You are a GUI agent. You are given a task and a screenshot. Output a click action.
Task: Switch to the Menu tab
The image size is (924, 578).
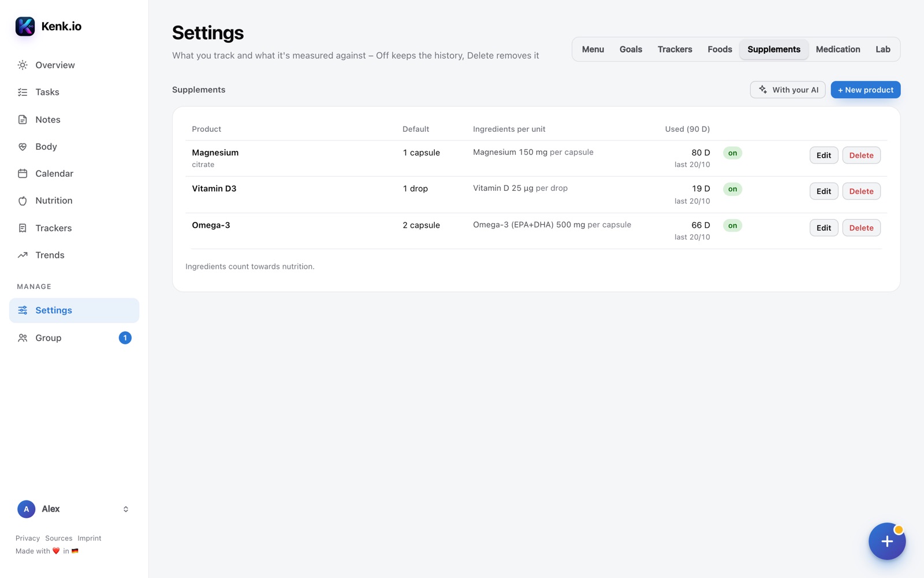593,49
